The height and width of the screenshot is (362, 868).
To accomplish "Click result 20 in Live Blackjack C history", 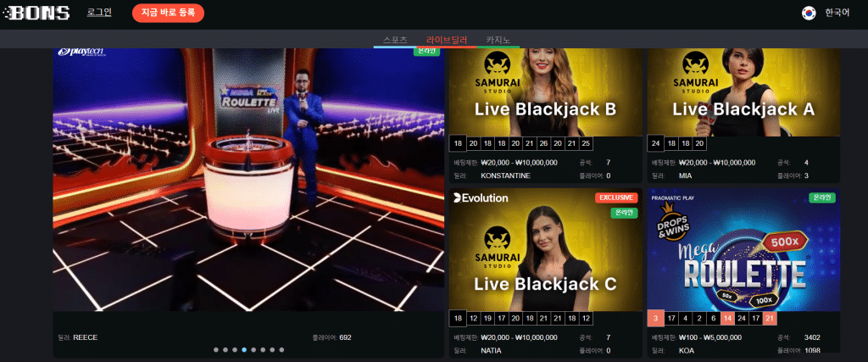I will 515,318.
